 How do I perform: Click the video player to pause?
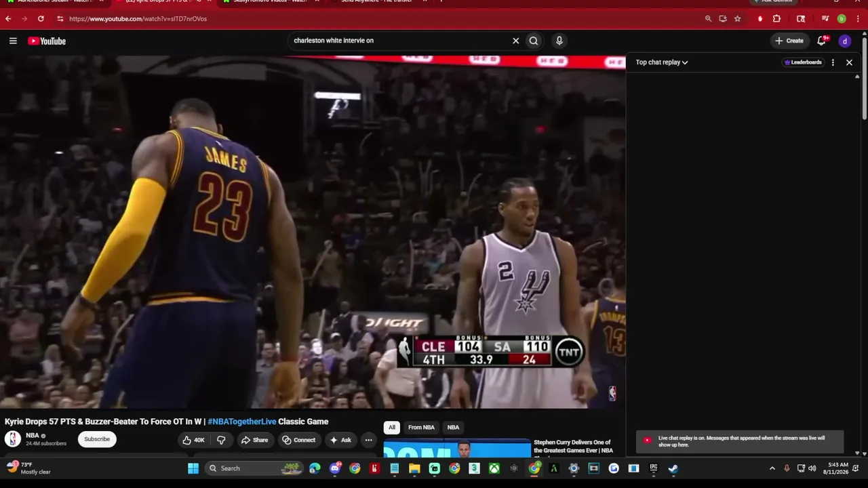click(313, 232)
